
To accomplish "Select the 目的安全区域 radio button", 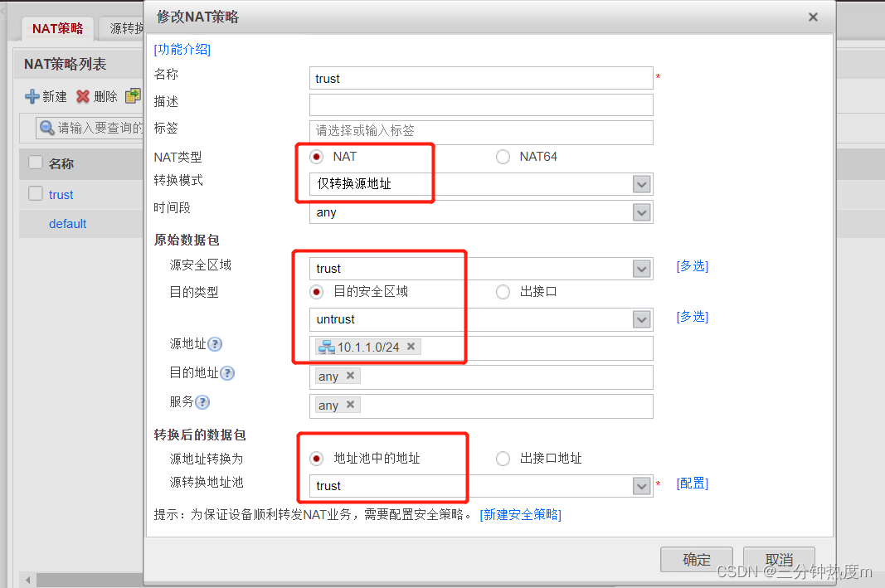I will 317,292.
